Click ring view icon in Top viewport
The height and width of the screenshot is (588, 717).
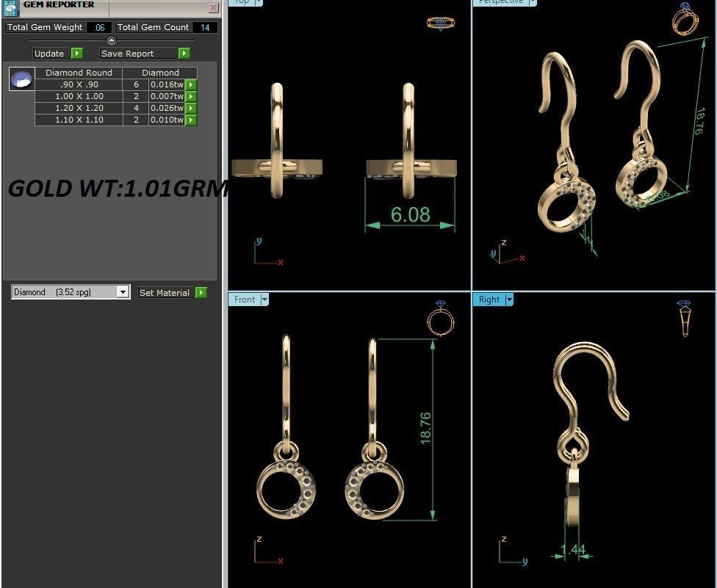(441, 23)
